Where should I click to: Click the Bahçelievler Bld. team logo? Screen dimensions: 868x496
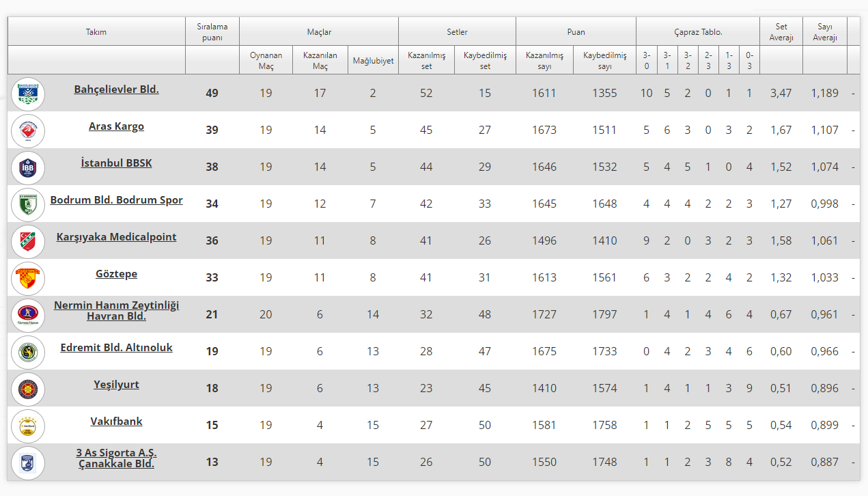pos(28,94)
